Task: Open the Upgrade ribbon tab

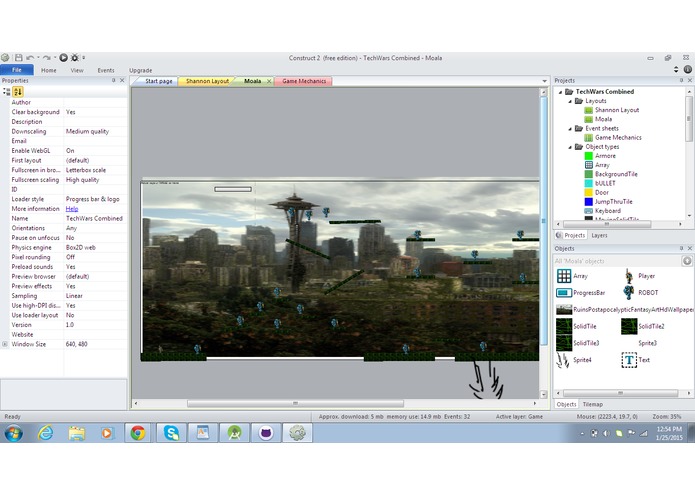Action: point(141,70)
